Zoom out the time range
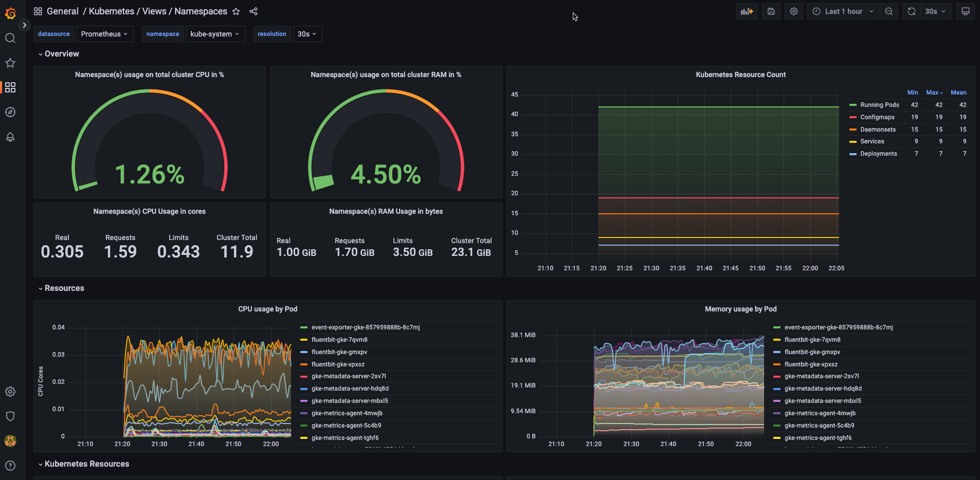The image size is (980, 480). (x=888, y=11)
